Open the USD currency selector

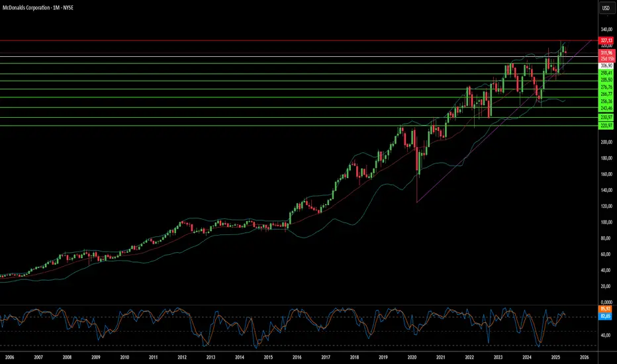pyautogui.click(x=605, y=9)
